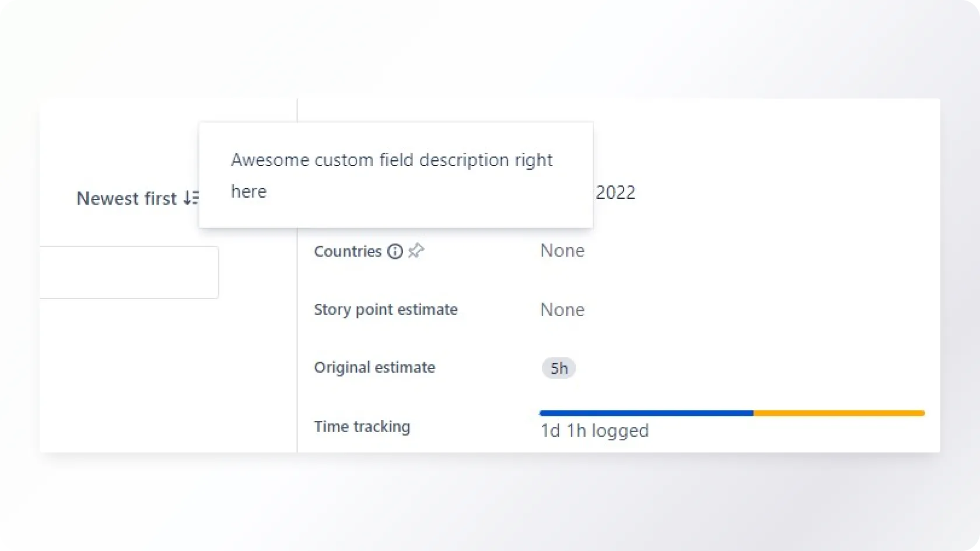Image resolution: width=980 pixels, height=551 pixels.
Task: Click the Story point estimate label
Action: coord(386,310)
